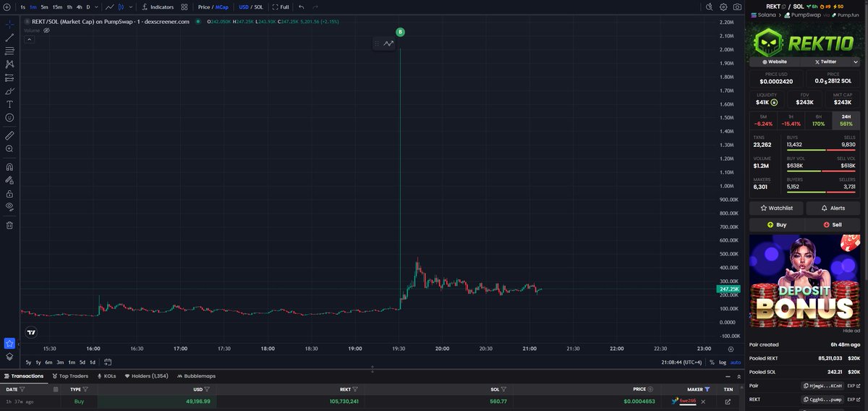
Task: Toggle magnet mode for drawings
Action: click(9, 166)
